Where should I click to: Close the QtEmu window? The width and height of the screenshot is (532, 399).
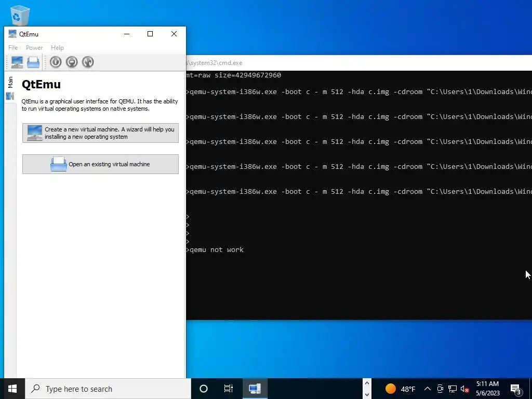coord(174,34)
